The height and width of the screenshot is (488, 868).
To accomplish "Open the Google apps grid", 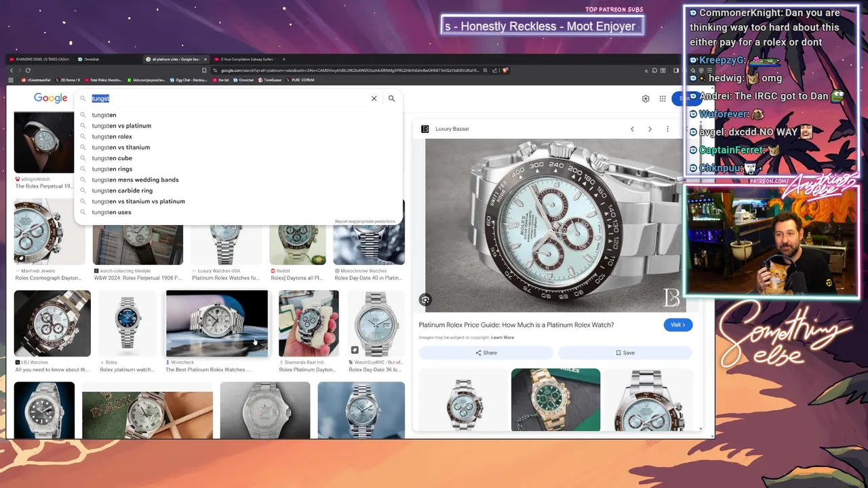I will (663, 98).
